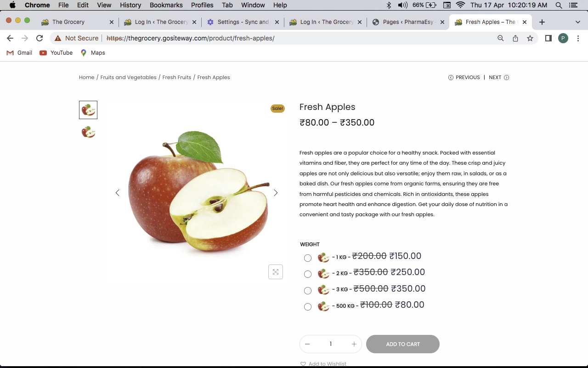588x368 pixels.
Task: Bookmark this page with star icon
Action: (530, 38)
